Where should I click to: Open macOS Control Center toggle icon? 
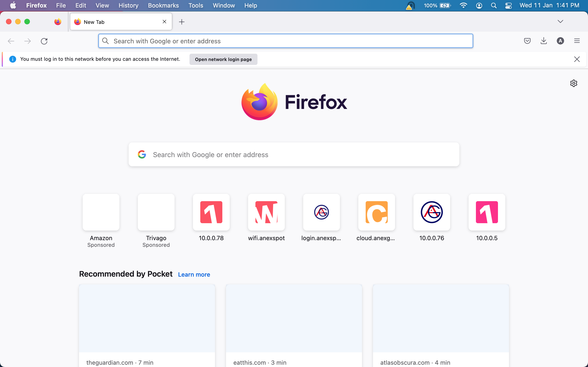pyautogui.click(x=508, y=6)
